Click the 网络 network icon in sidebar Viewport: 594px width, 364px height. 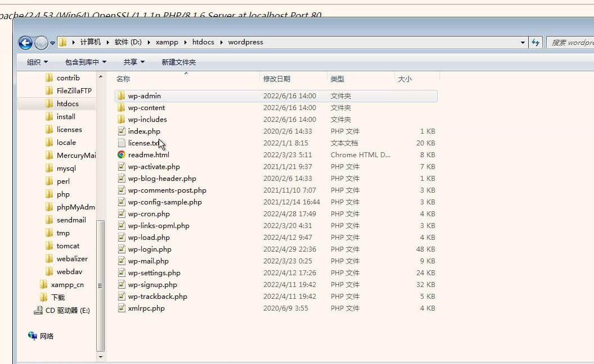(33, 335)
